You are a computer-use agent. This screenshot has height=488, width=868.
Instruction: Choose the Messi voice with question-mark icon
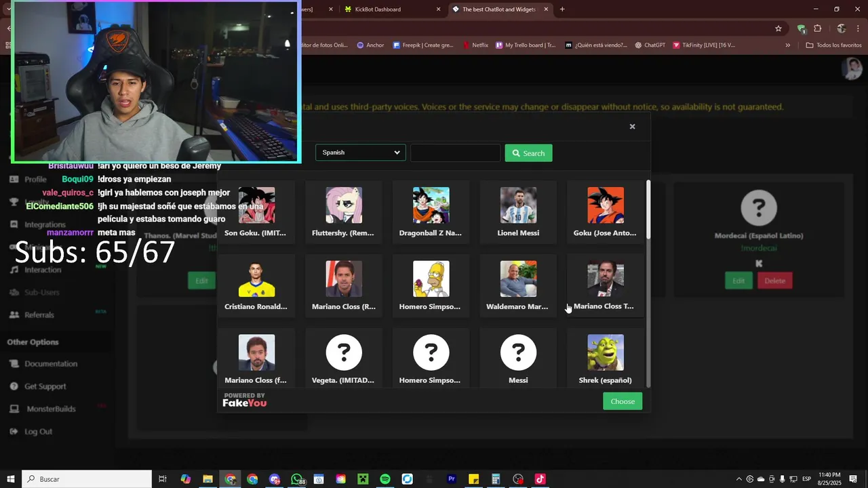click(518, 359)
